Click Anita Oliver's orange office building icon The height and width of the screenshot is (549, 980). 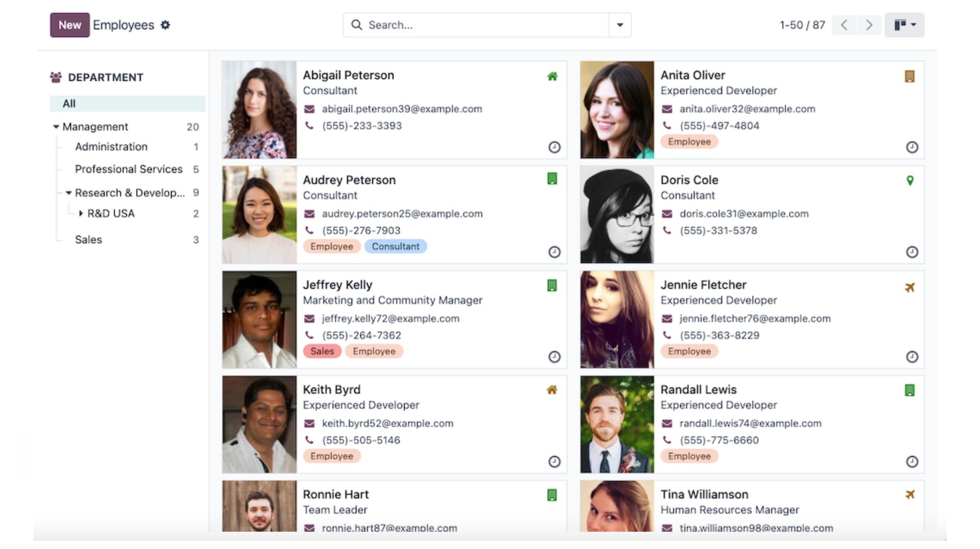pos(910,77)
